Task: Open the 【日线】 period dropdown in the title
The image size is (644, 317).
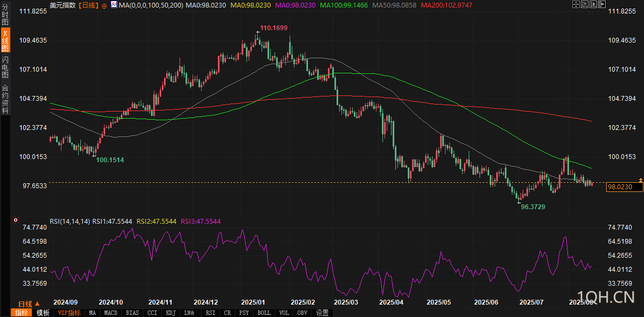Action: pos(89,5)
